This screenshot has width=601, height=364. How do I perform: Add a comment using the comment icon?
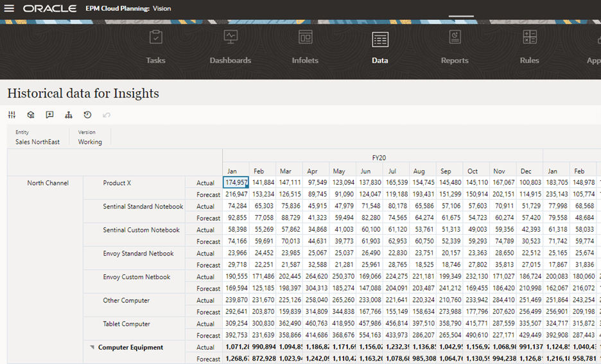[x=49, y=115]
